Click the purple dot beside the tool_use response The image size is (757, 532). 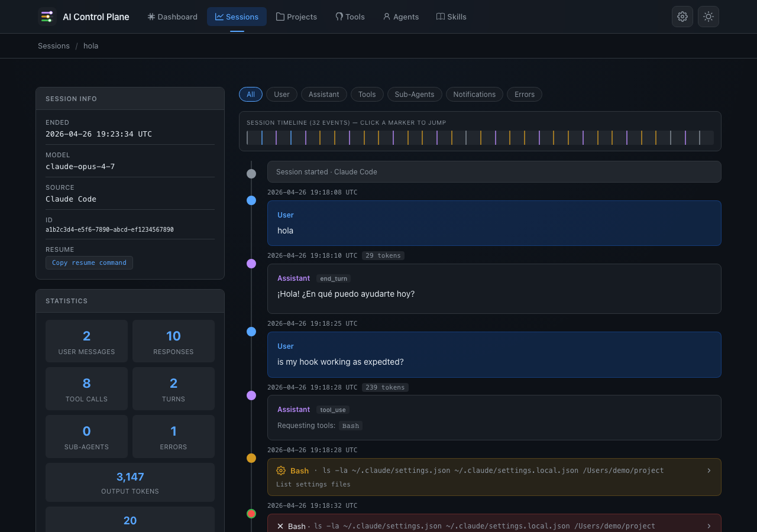[251, 395]
